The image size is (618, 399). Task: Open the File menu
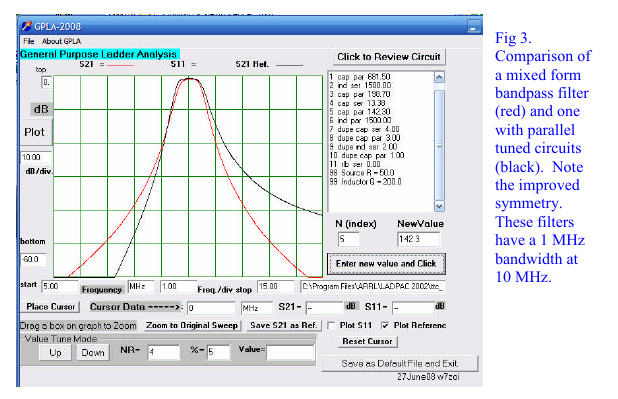pos(28,41)
